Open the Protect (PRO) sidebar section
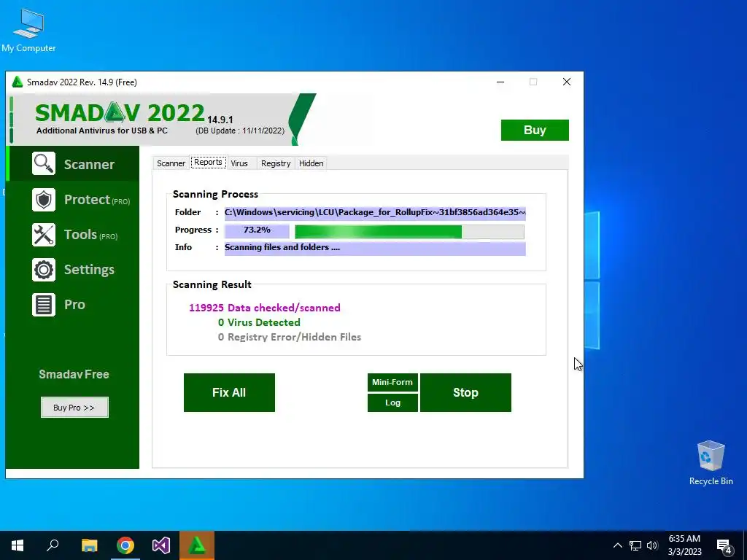Screen dimensions: 747x560 pos(73,200)
